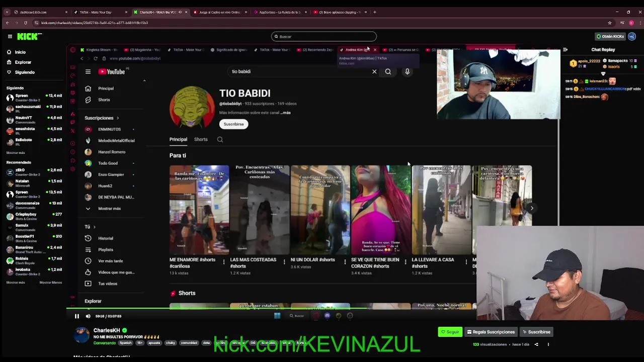Seek on the green video progress bar
Screen dimensions: 644x362
272,308
